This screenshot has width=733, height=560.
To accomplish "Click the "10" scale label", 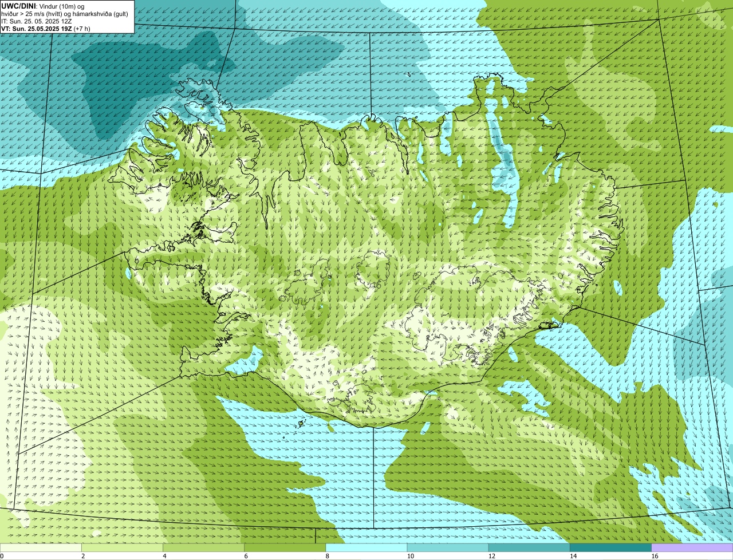I will (410, 556).
